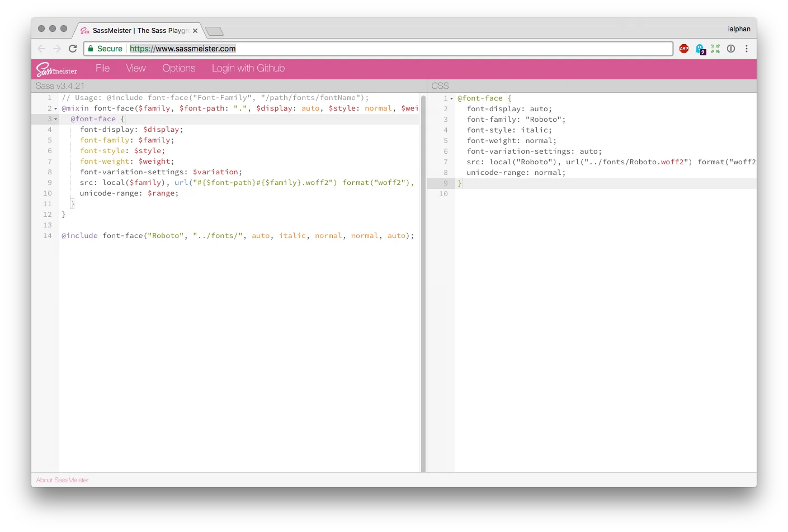The width and height of the screenshot is (788, 532).
Task: Open the Options menu
Action: pyautogui.click(x=179, y=68)
